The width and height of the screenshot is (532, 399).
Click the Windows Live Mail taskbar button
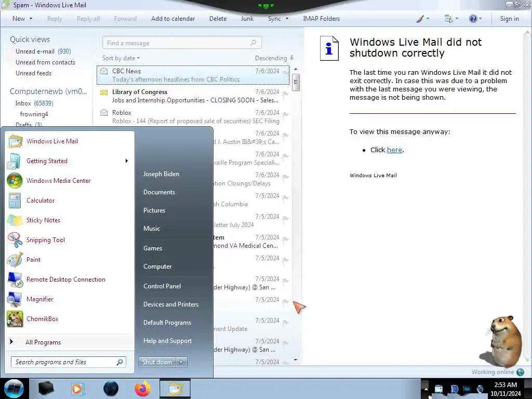click(x=175, y=389)
